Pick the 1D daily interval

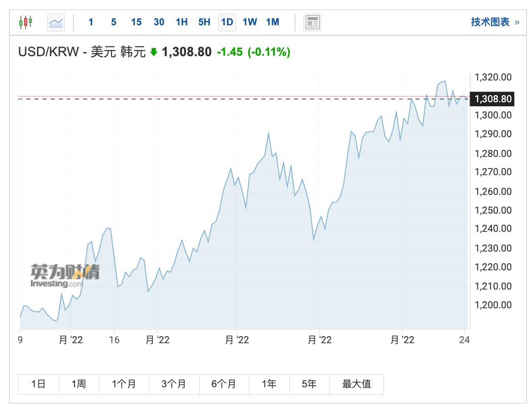tap(227, 22)
